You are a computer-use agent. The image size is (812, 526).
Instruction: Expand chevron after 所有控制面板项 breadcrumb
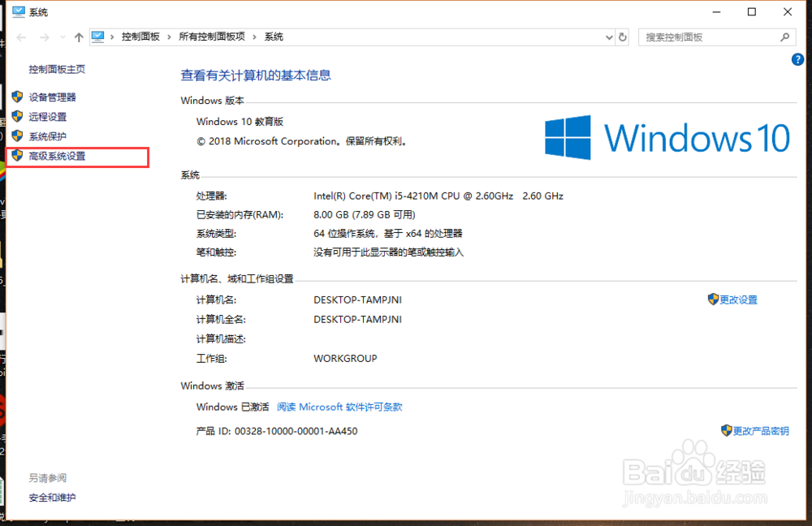tap(254, 37)
